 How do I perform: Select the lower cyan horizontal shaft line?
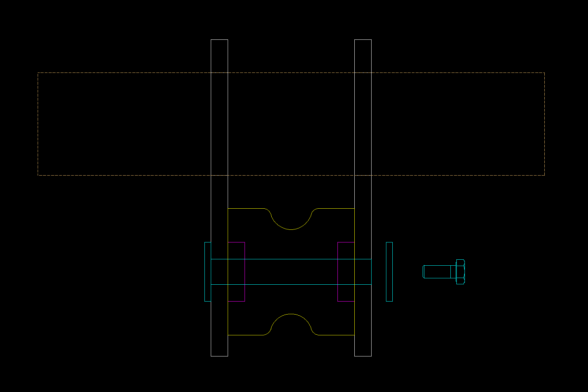point(291,284)
